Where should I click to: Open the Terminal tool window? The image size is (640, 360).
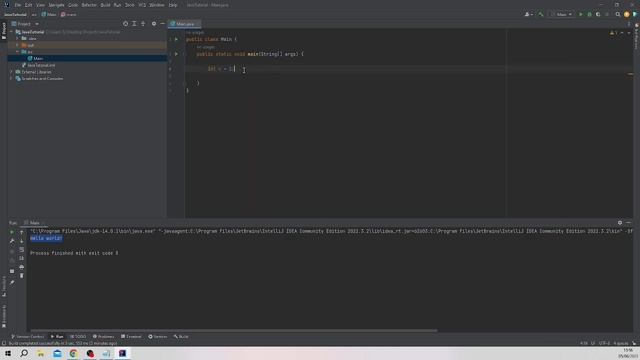pos(131,337)
